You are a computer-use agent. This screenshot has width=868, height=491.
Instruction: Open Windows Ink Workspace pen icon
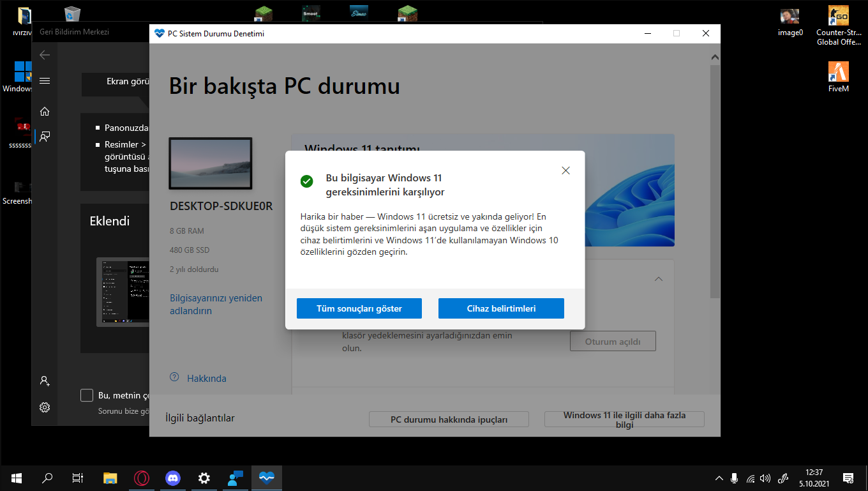[784, 478]
